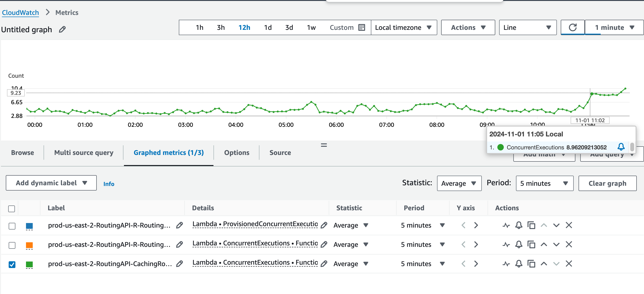Move orange ConcurrentExecutions row up

tap(544, 244)
